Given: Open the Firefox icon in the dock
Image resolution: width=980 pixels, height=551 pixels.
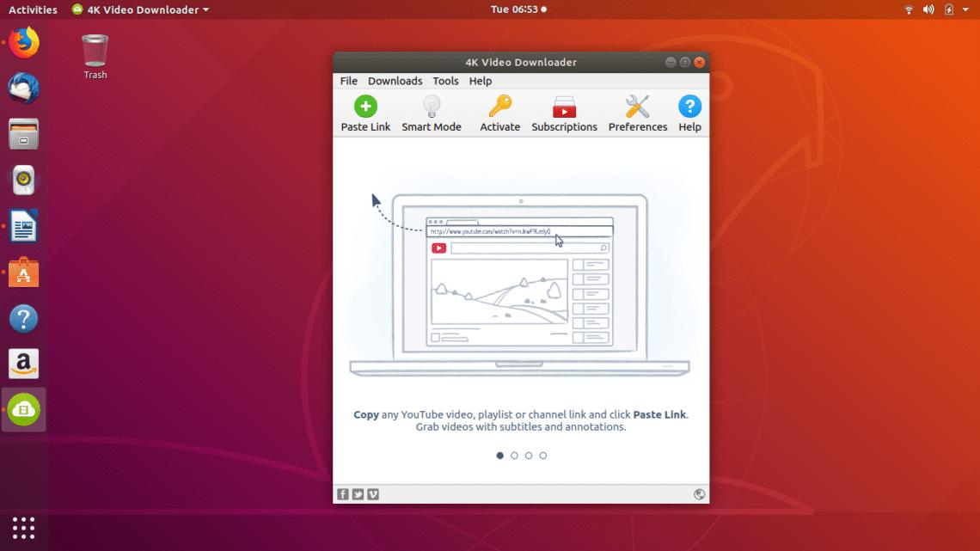Looking at the screenshot, I should (x=22, y=42).
